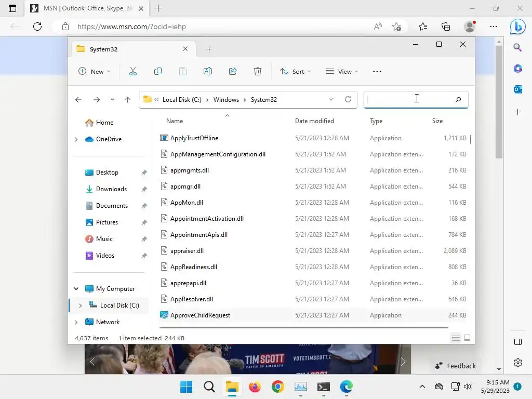Select the System32 Explorer tab
The image size is (532, 399).
coord(132,49)
